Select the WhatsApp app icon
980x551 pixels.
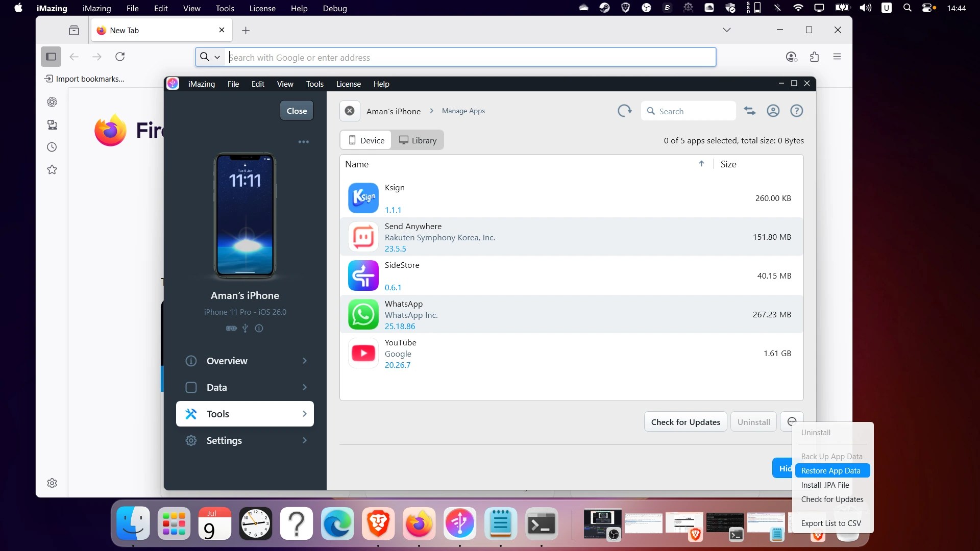(x=363, y=314)
